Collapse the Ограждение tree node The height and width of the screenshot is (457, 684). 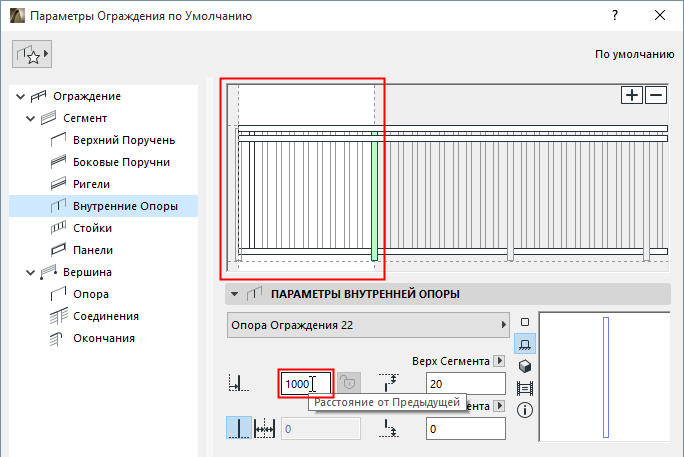pos(20,96)
